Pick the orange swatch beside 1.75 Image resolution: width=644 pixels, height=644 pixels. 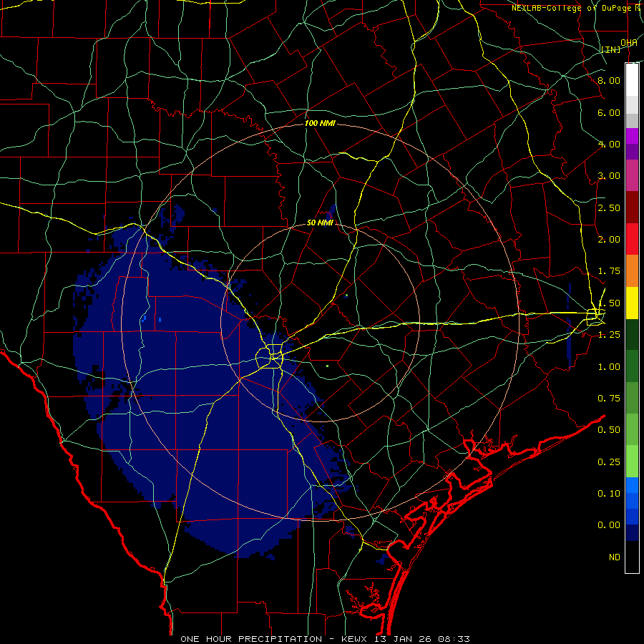pos(632,270)
